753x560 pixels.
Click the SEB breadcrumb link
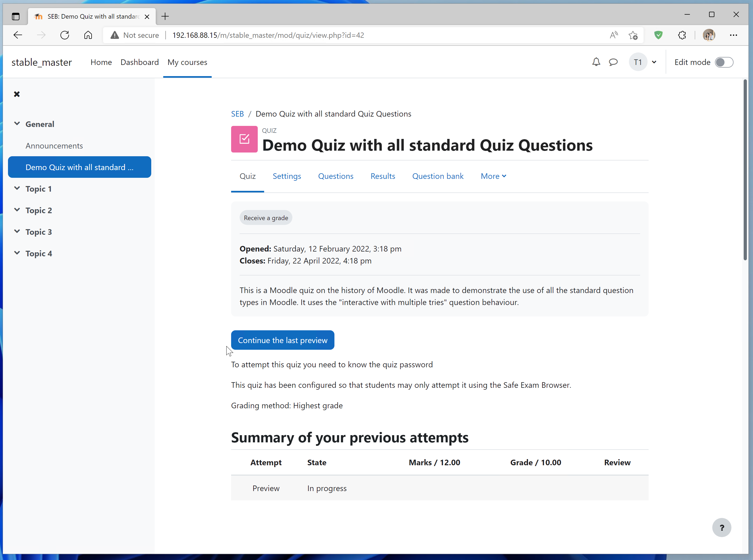[x=237, y=114]
